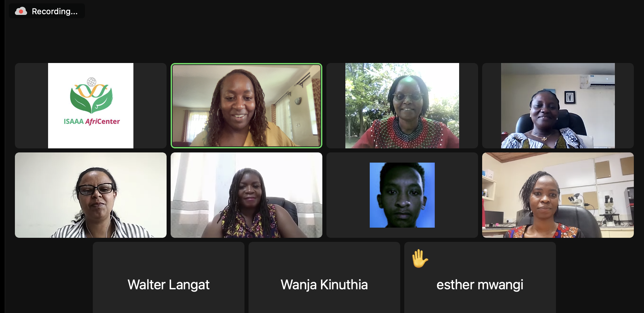Click the 'Recording...' status label
644x313 pixels.
pos(55,12)
